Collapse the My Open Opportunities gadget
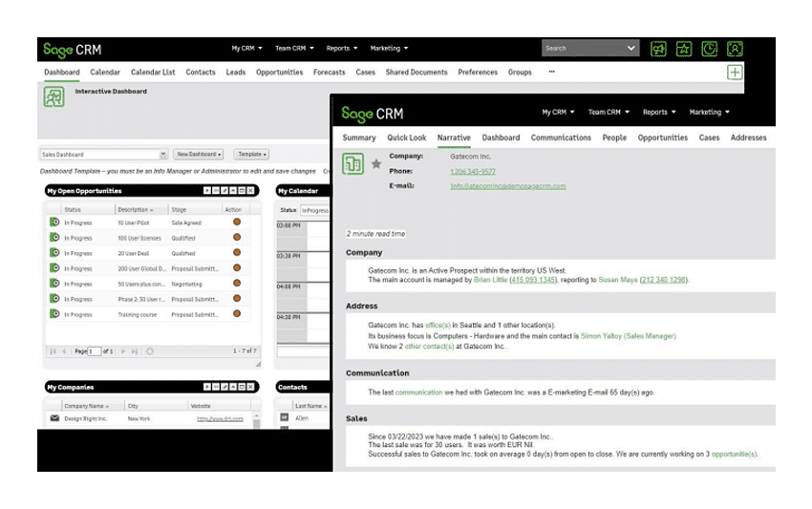Screen dimensions: 812x509 pos(233,191)
